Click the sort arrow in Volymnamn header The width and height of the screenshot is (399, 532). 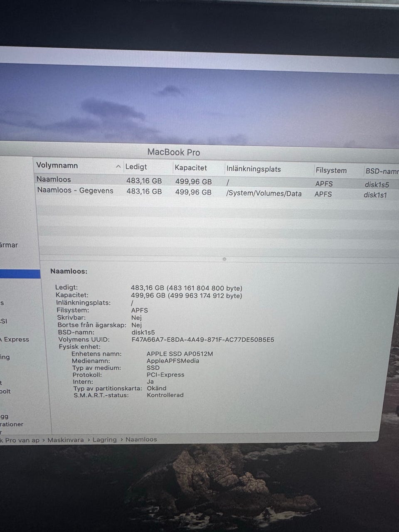coord(118,167)
